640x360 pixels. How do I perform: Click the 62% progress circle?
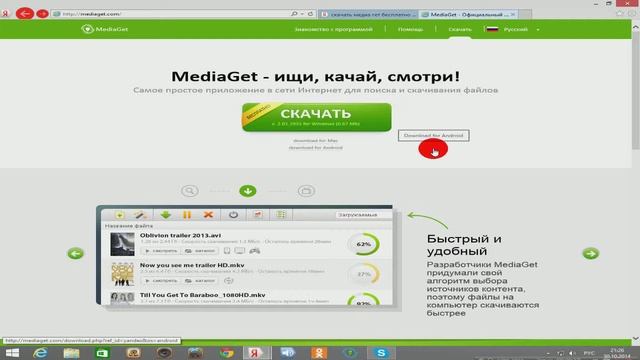[x=363, y=244]
